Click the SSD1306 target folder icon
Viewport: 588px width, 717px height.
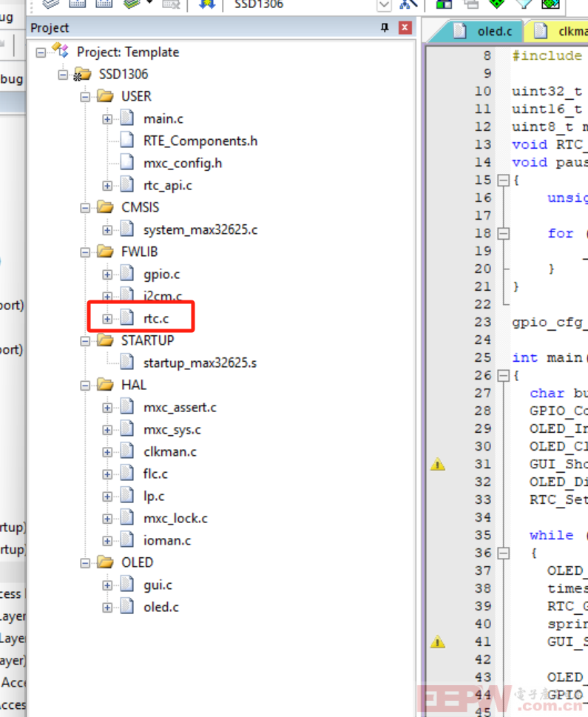(x=82, y=74)
